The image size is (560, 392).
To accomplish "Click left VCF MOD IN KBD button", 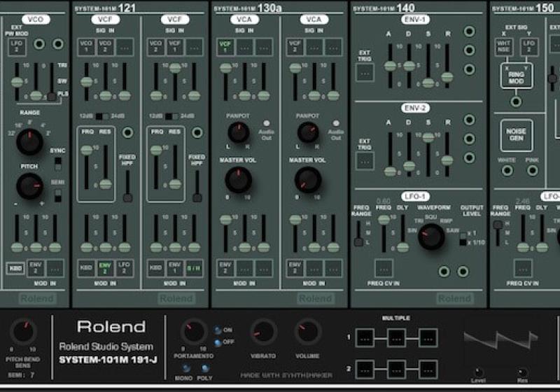I will coord(86,268).
